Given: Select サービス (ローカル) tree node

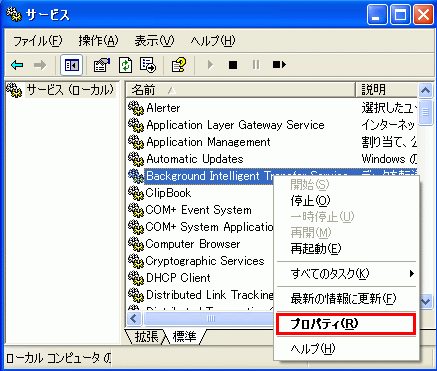Looking at the screenshot, I should (x=70, y=90).
